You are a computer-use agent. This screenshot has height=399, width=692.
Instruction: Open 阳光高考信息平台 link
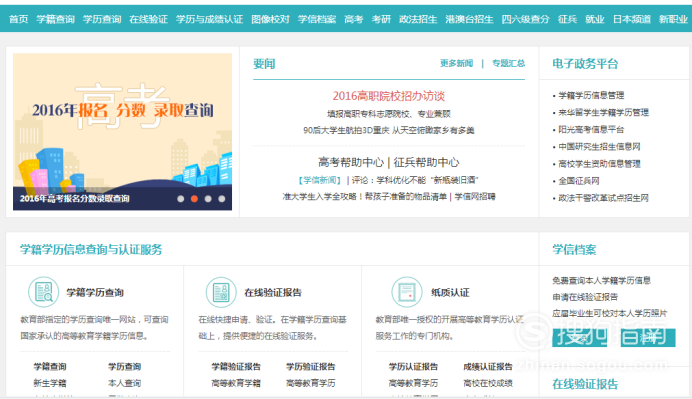click(x=591, y=129)
